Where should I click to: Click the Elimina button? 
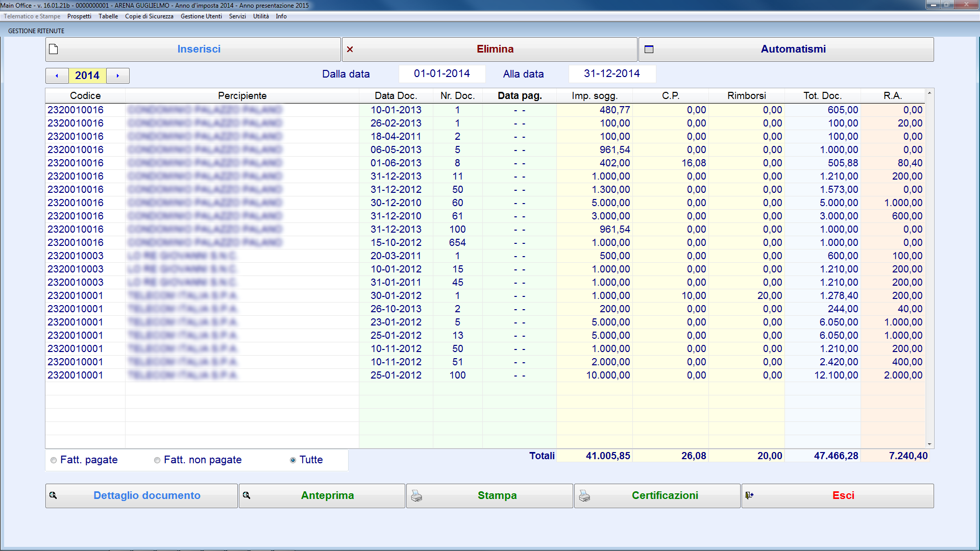click(489, 49)
